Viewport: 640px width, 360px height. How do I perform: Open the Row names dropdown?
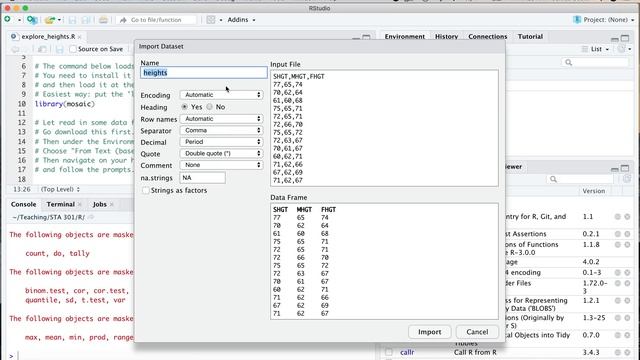point(222,119)
